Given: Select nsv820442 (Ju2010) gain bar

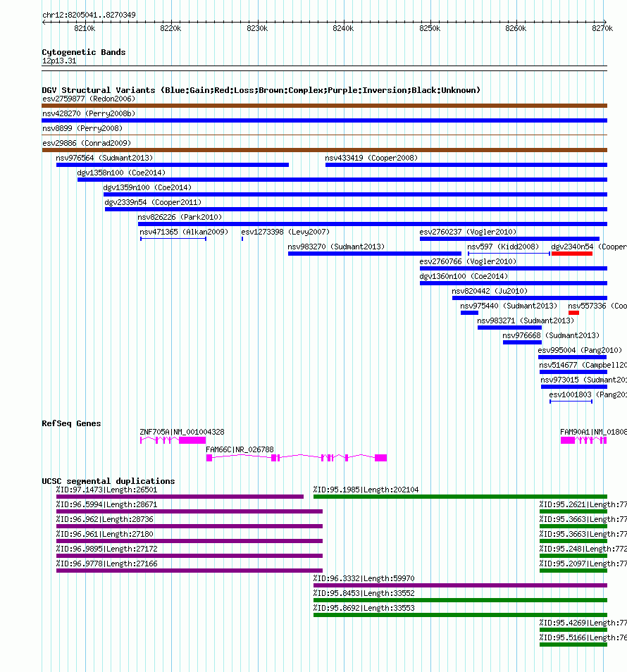Looking at the screenshot, I should coord(530,298).
